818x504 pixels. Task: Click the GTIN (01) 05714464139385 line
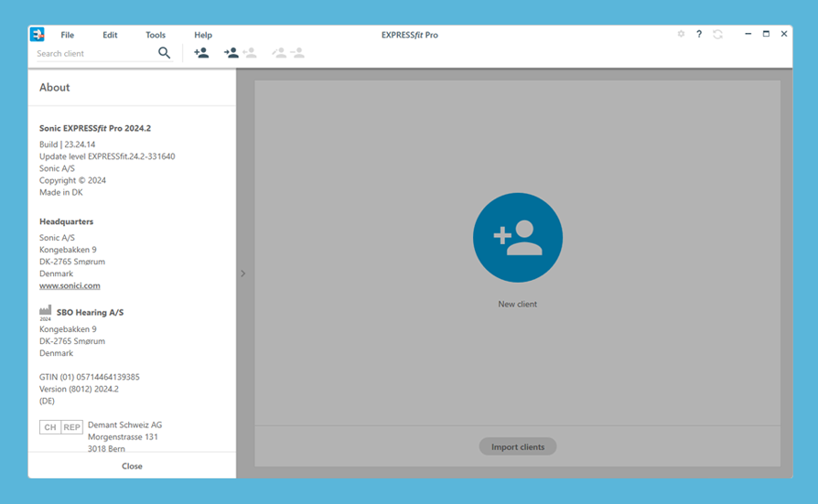click(89, 377)
